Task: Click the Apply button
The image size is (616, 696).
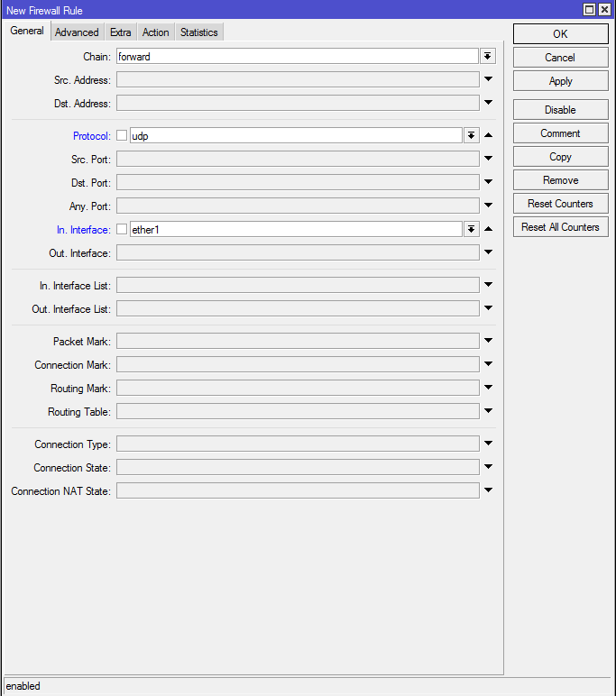Action: point(560,81)
